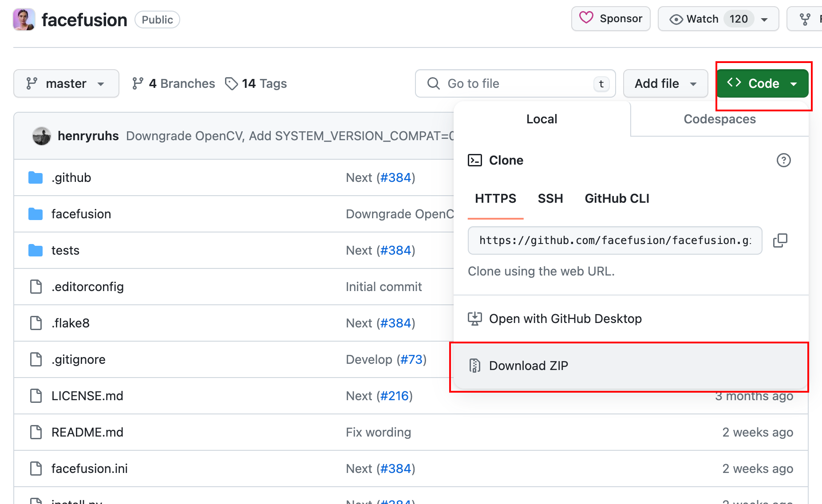Click the facefusion repository avatar
Viewport: 822px width, 504px height.
(x=24, y=20)
